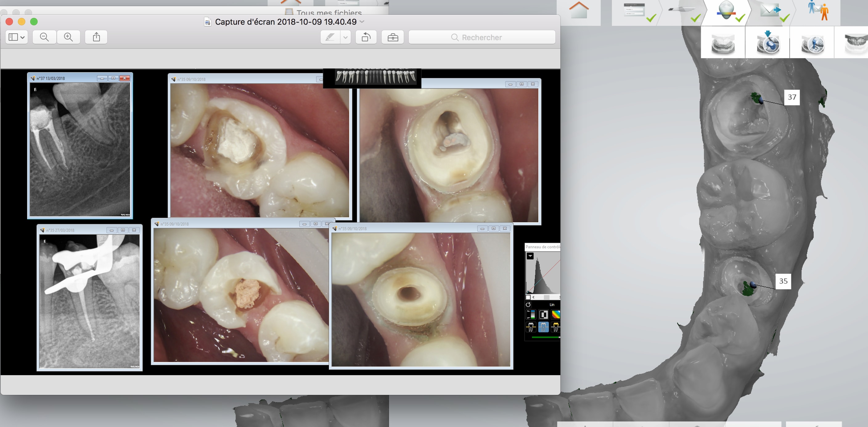This screenshot has width=868, height=427.
Task: Click the Share button in Preview
Action: pos(96,37)
